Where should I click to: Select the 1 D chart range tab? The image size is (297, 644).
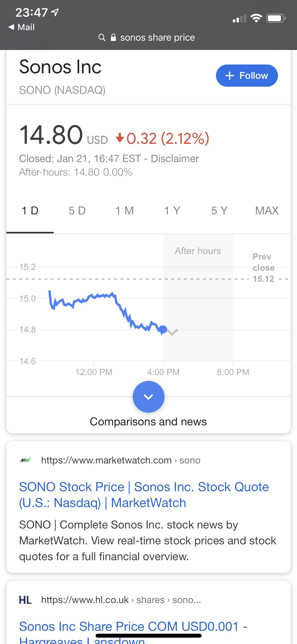[30, 211]
